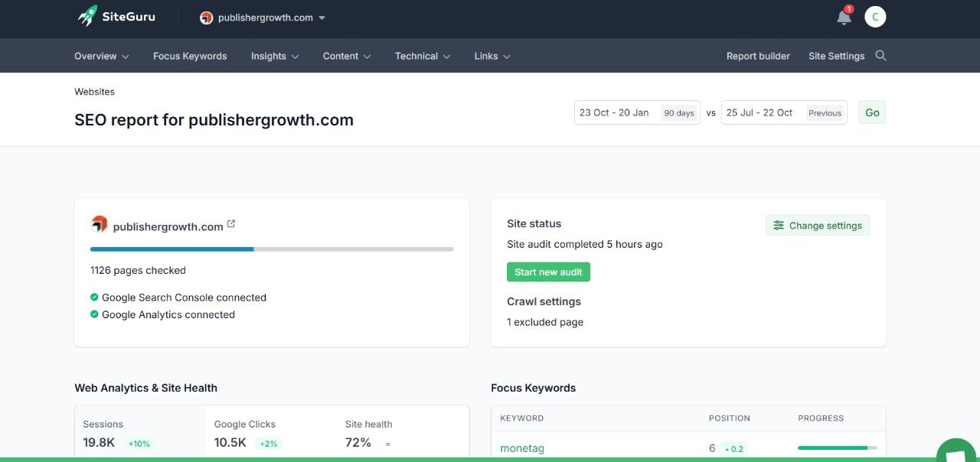Click the POSITION column header
Screen dimensions: 980x462
730,418
